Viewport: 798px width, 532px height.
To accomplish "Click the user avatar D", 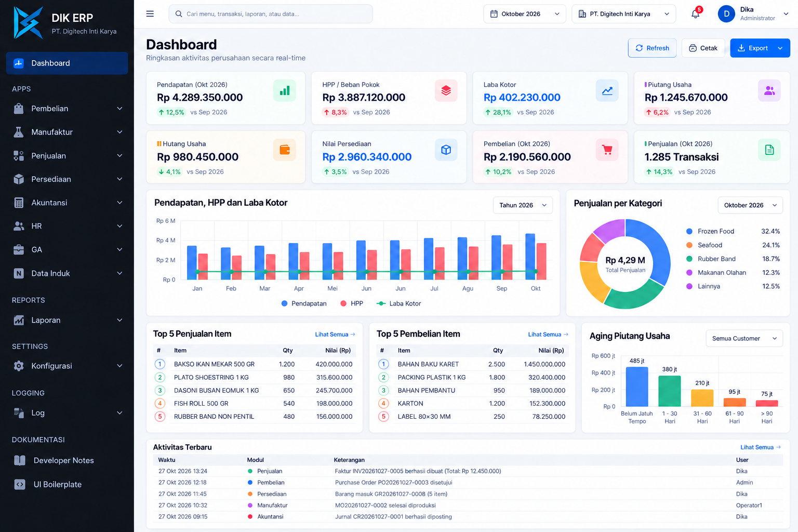I will 726,14.
